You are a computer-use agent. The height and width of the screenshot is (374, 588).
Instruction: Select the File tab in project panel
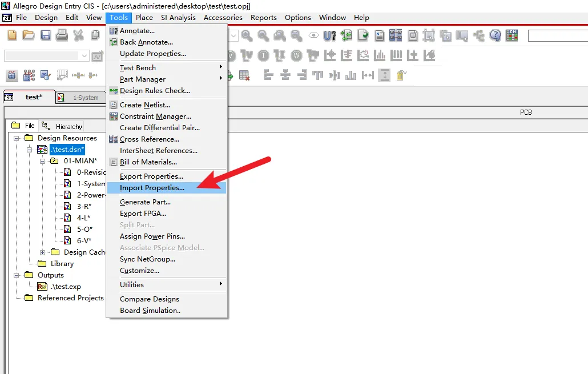[x=23, y=126]
